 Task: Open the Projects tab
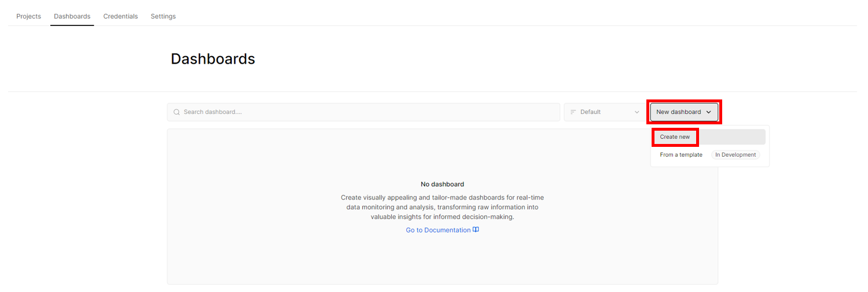pos(28,16)
